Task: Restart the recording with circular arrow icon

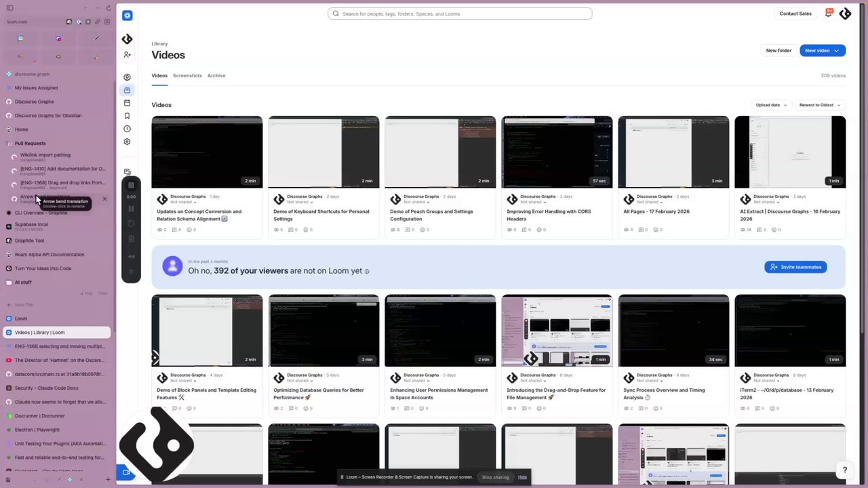Action: pos(131,224)
